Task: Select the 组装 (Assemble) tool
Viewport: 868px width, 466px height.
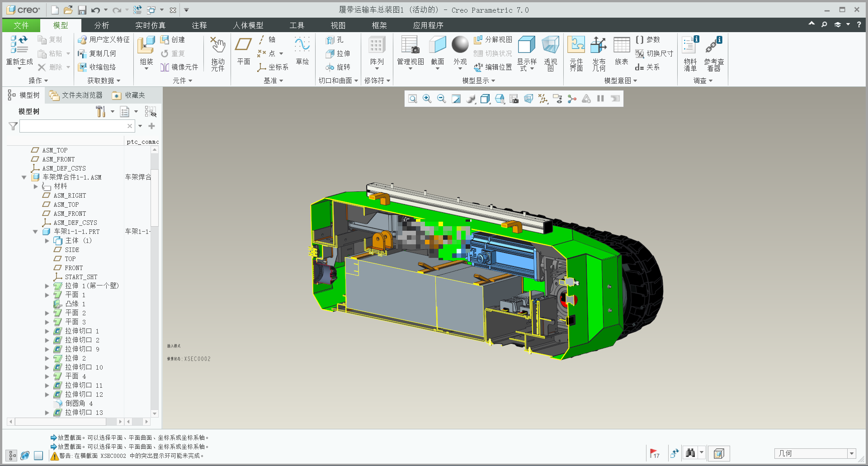Action: [x=146, y=46]
